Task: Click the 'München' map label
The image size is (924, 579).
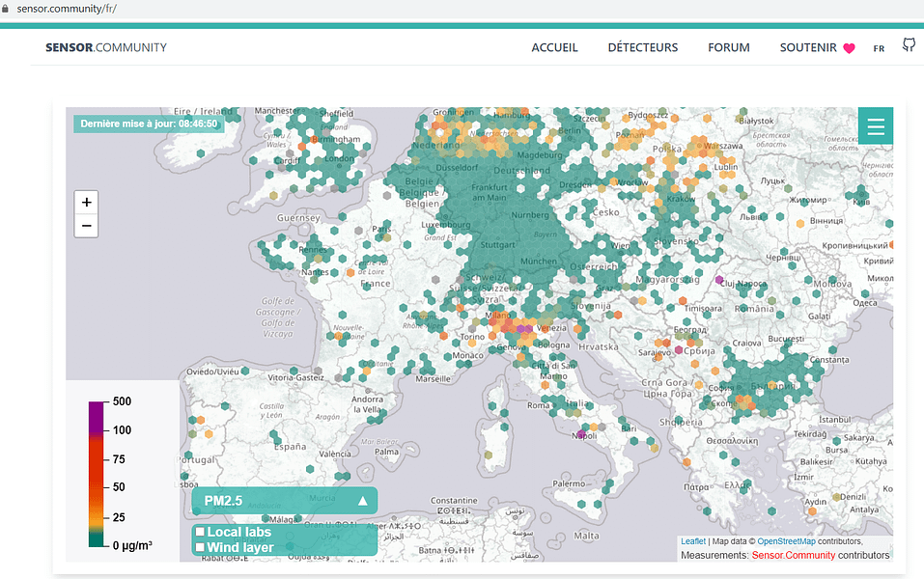Action: point(539,261)
